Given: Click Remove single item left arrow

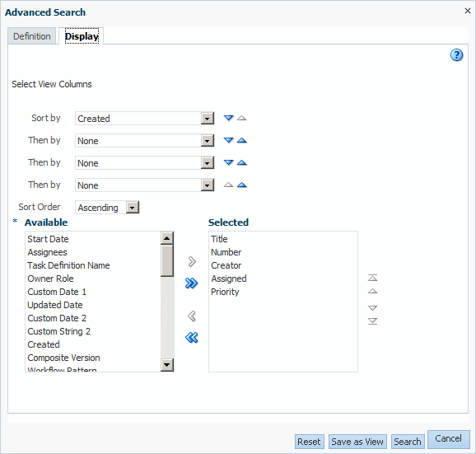Looking at the screenshot, I should pyautogui.click(x=192, y=316).
